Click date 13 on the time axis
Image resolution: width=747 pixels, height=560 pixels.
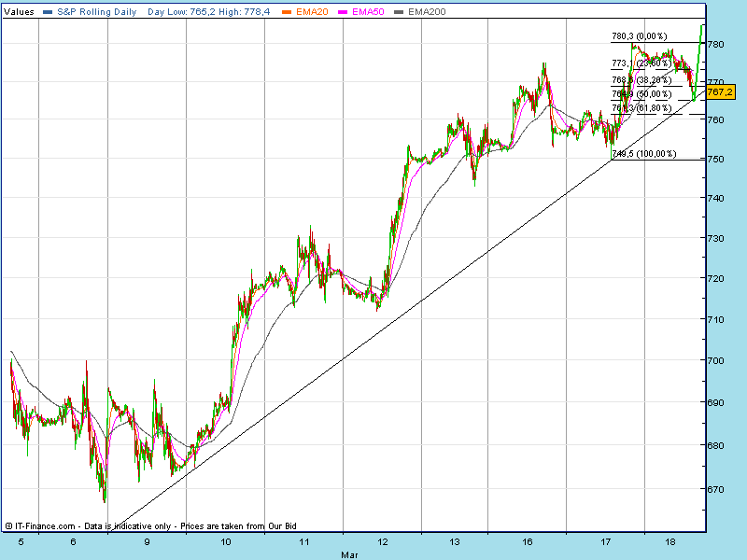tap(455, 542)
